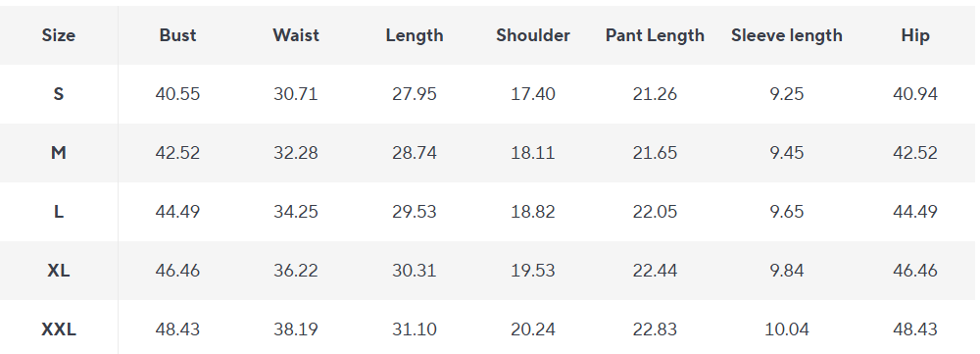Screen dimensions: 980x354
Task: Select bust value 40.55
Action: click(x=177, y=94)
